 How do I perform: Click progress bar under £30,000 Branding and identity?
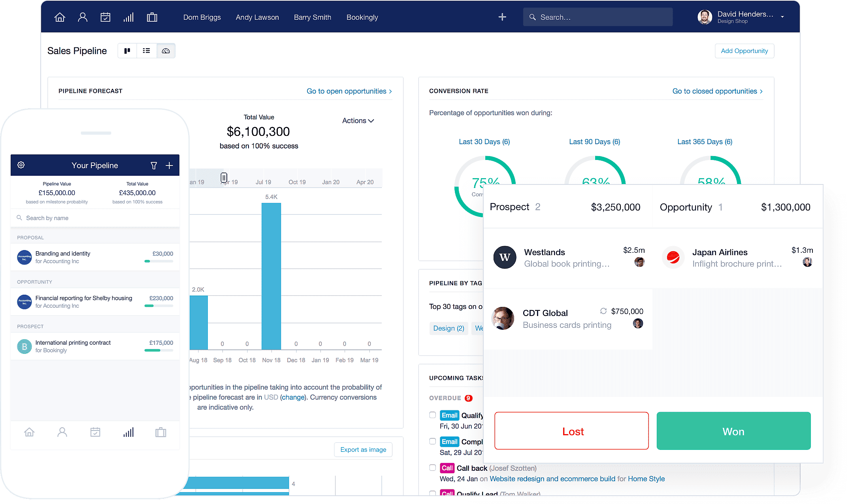click(x=158, y=261)
